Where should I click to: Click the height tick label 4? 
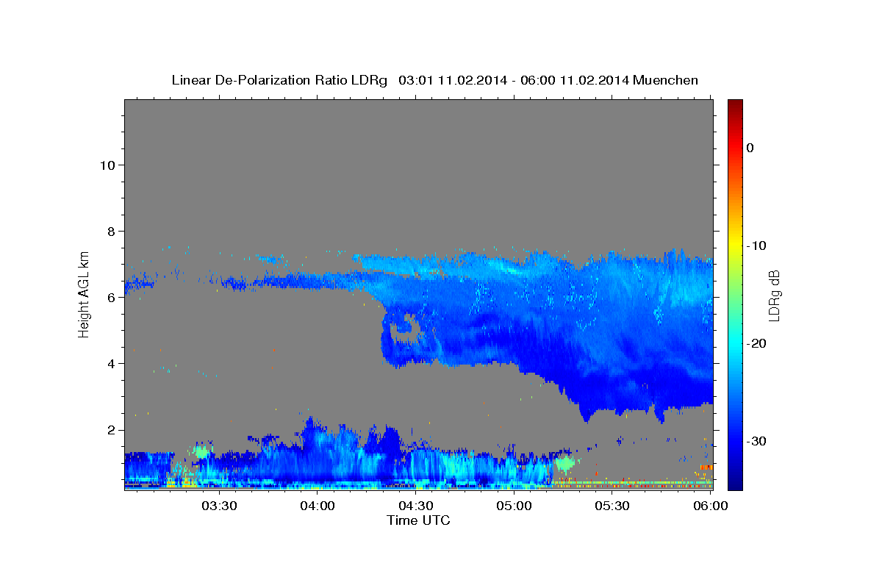point(110,363)
